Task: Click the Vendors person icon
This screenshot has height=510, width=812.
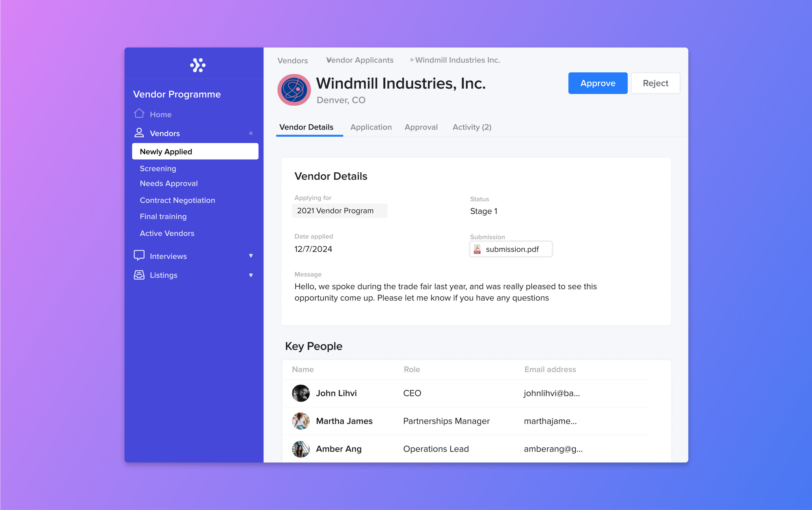Action: point(139,133)
